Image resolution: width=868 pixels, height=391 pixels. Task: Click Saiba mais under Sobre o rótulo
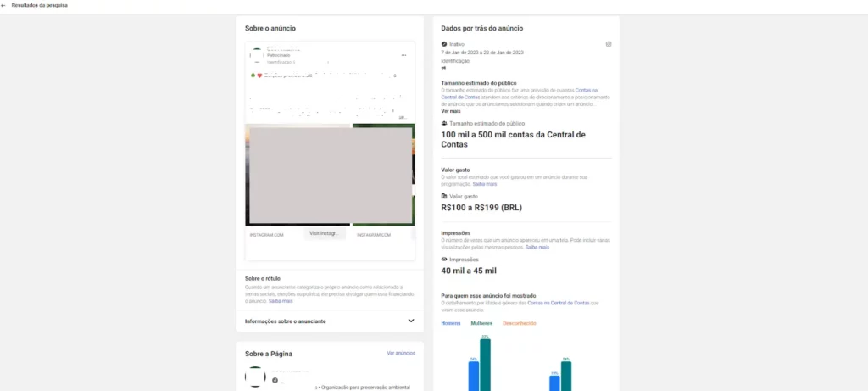point(281,301)
